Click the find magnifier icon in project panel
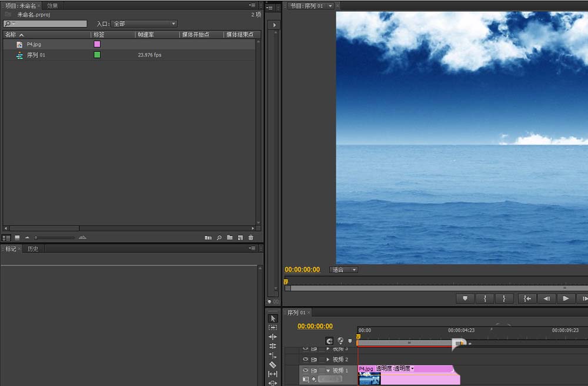588x386 pixels. 219,238
